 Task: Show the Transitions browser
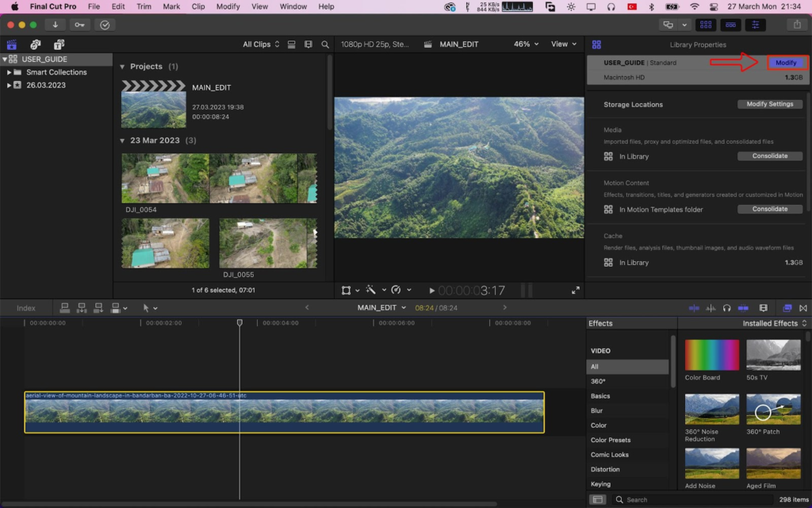tap(803, 308)
